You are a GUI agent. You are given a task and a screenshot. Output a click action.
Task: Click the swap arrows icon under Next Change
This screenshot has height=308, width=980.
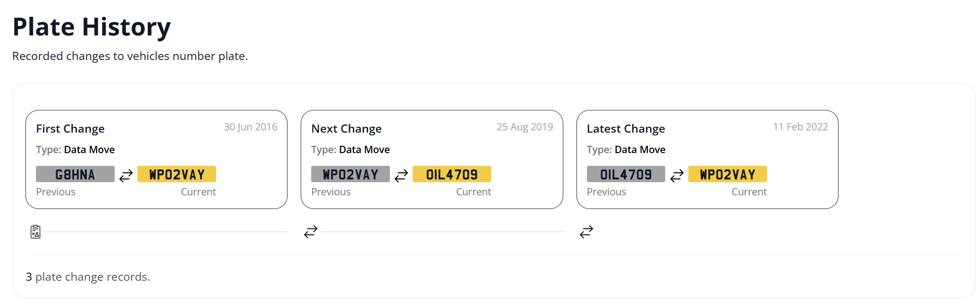point(311,232)
